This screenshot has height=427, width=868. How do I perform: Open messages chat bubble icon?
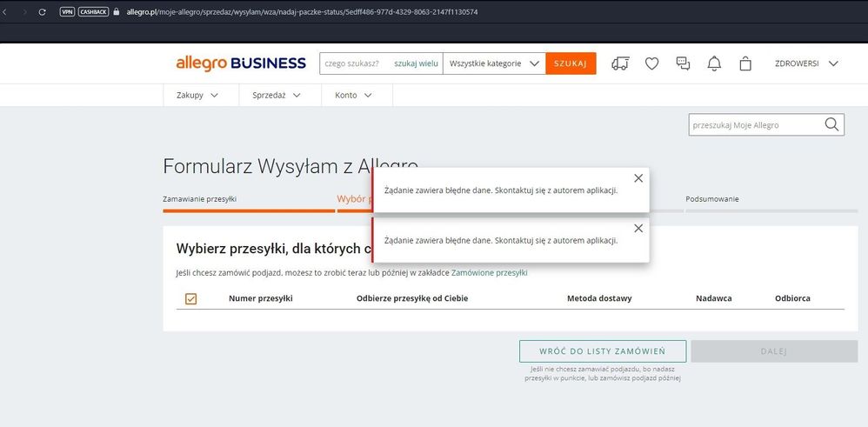pyautogui.click(x=683, y=63)
